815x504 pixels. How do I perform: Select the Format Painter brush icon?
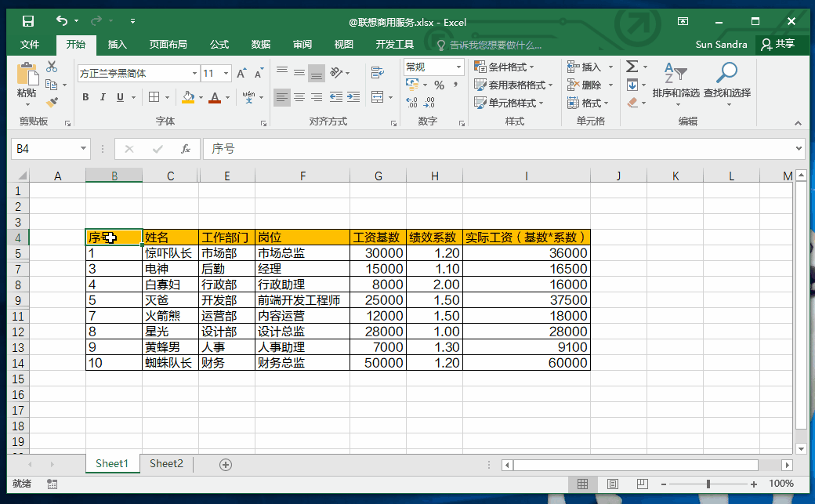[x=52, y=102]
